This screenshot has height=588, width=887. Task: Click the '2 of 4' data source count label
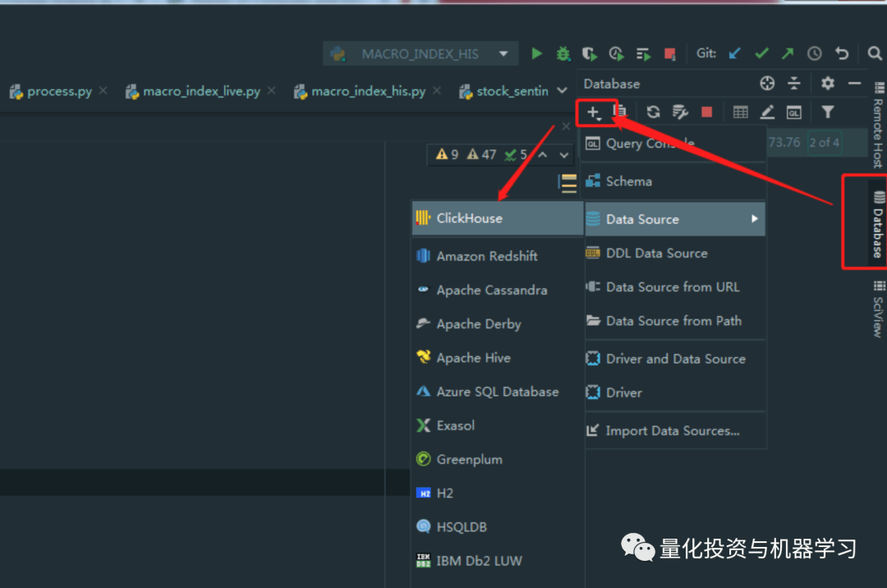point(825,142)
